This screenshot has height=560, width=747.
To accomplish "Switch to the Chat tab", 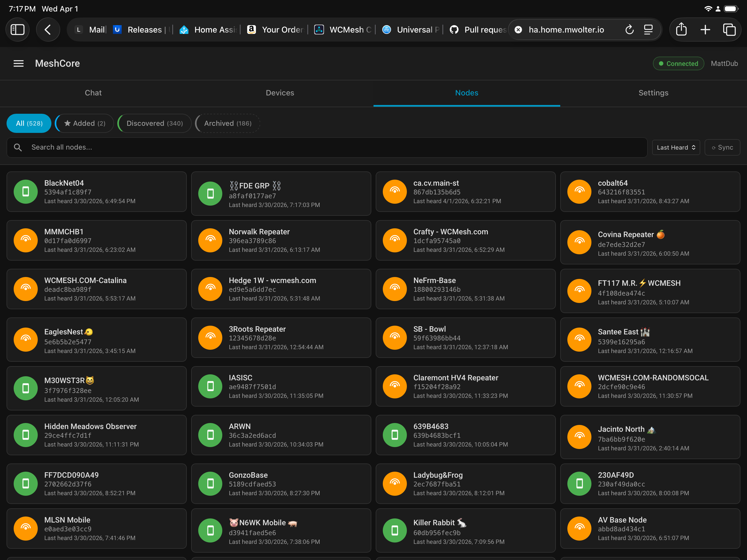I will tap(93, 93).
